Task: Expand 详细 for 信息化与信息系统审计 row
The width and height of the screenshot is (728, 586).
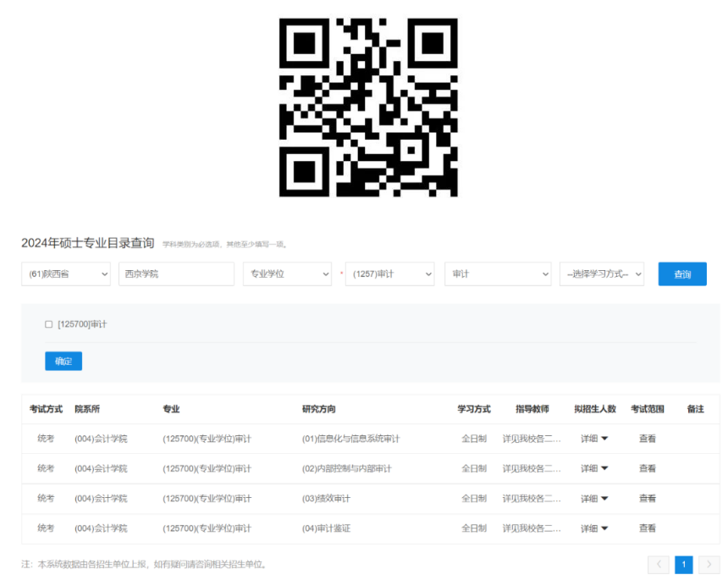Action: 594,439
